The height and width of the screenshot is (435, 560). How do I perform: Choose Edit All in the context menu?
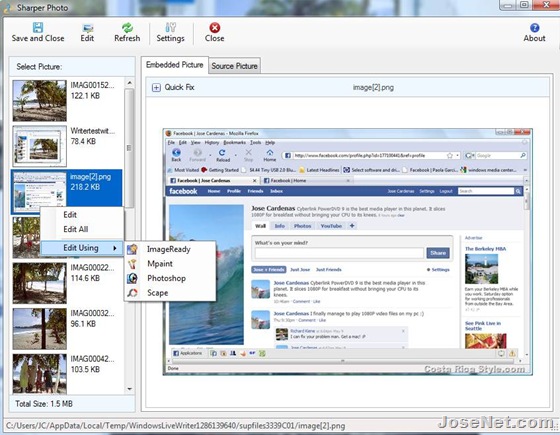[x=76, y=229]
